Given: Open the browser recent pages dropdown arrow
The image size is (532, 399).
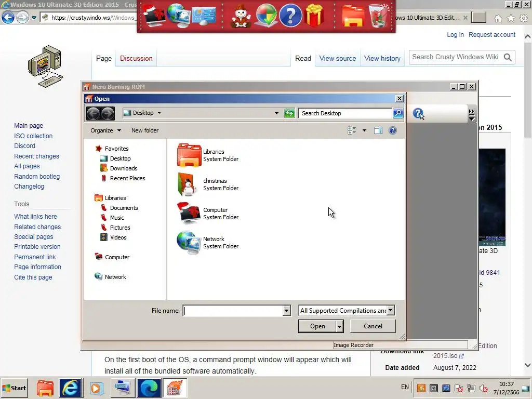Looking at the screenshot, I should [x=34, y=17].
